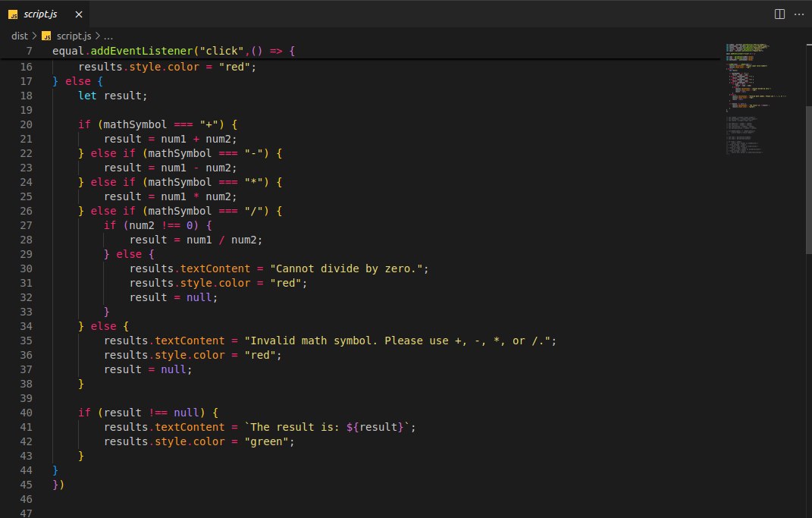812x518 pixels.
Task: Open the script.js breadcrumb dropdown
Action: coord(74,35)
